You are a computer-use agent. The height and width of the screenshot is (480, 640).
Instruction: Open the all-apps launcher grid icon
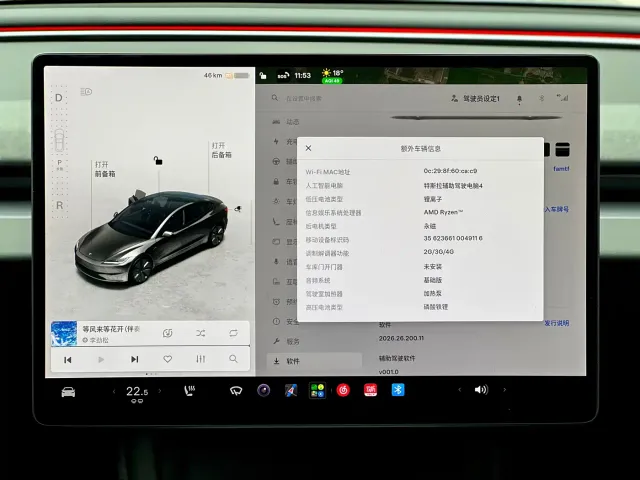click(x=317, y=391)
